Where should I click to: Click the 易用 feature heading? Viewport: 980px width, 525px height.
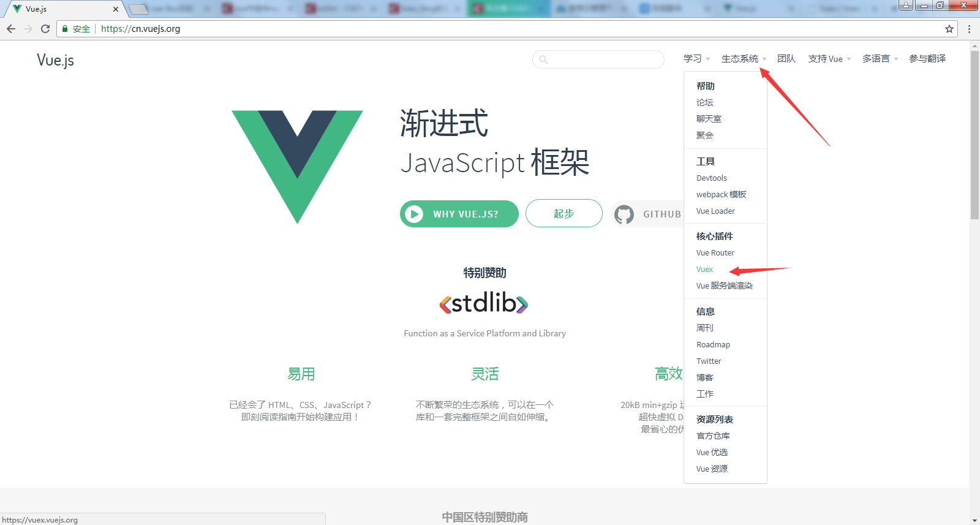pos(301,374)
